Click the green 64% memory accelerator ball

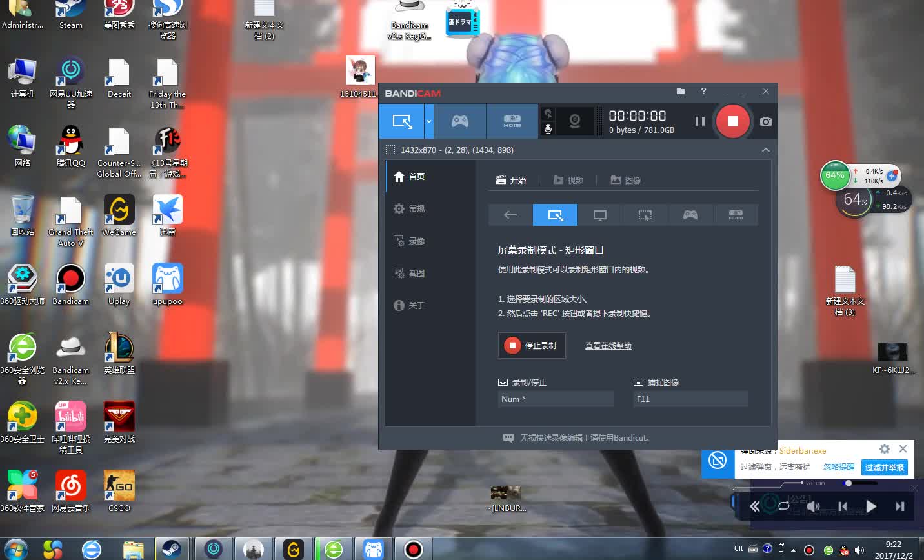(x=835, y=175)
